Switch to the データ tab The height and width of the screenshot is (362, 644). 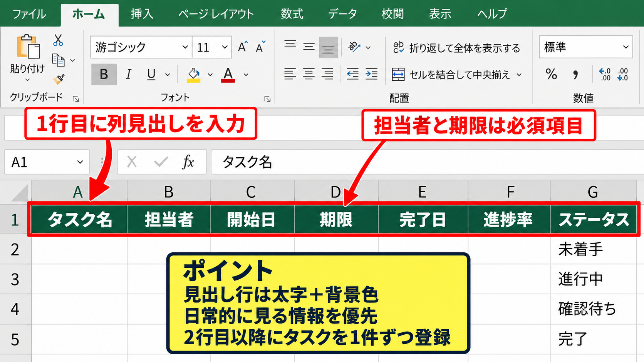pos(342,14)
